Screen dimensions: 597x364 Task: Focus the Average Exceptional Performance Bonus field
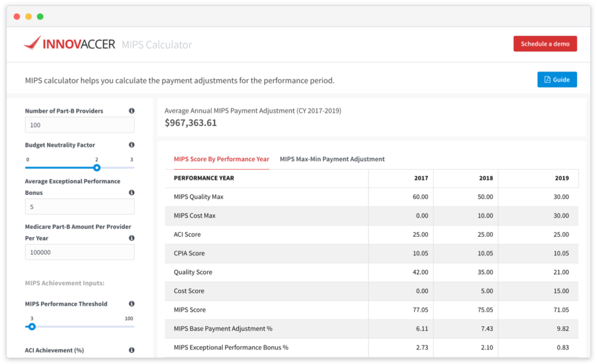coord(80,207)
